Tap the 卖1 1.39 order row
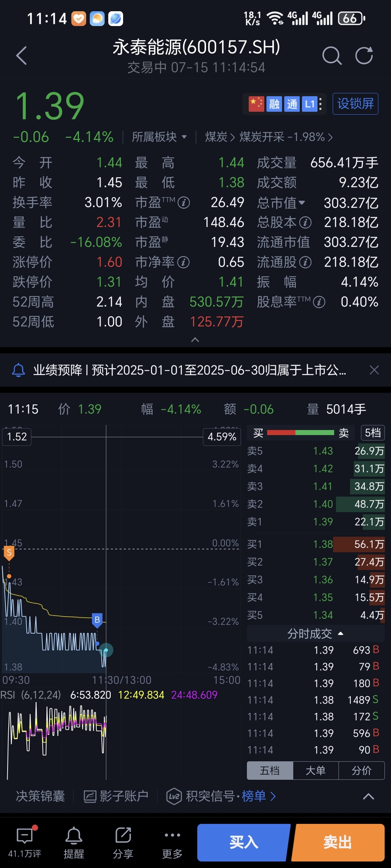The width and height of the screenshot is (391, 868). [x=316, y=522]
